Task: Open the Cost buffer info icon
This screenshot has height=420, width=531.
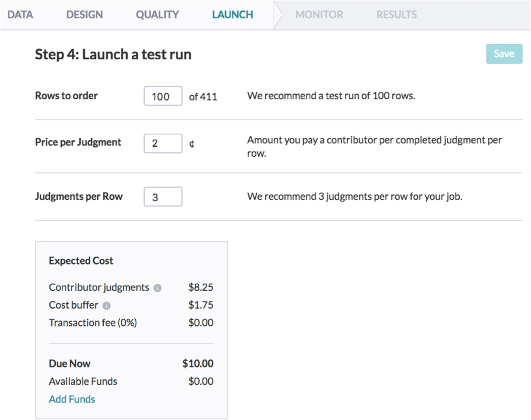Action: click(x=107, y=306)
